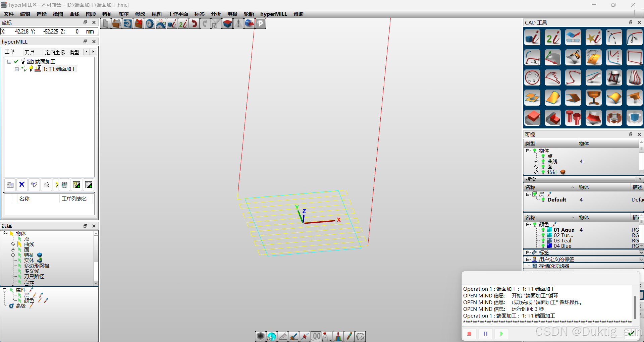
Task: Select the glasses-shaped CAD tool icon
Action: (x=573, y=38)
